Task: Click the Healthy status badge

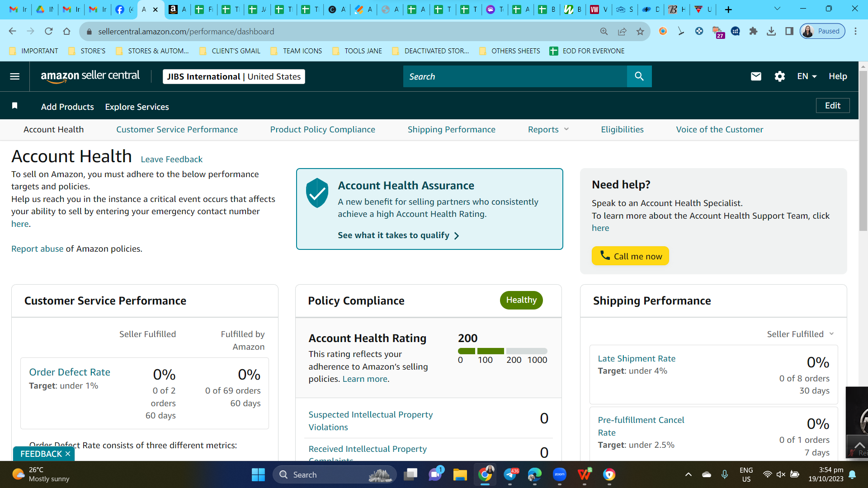Action: tap(521, 300)
